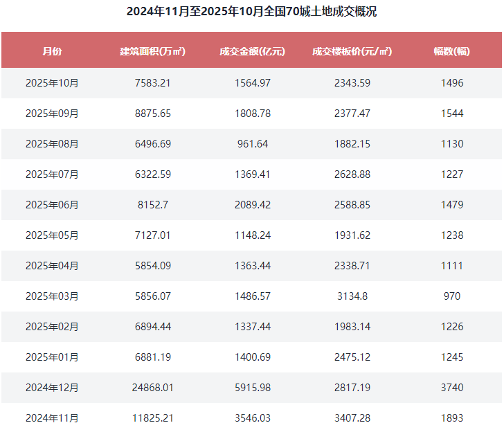
Task: Click the 3134.8 floor price value
Action: (352, 296)
